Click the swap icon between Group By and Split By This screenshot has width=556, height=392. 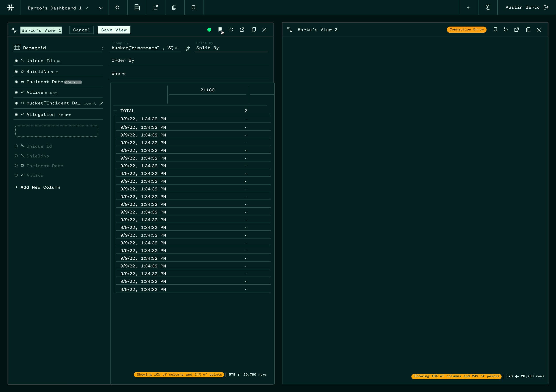[188, 48]
